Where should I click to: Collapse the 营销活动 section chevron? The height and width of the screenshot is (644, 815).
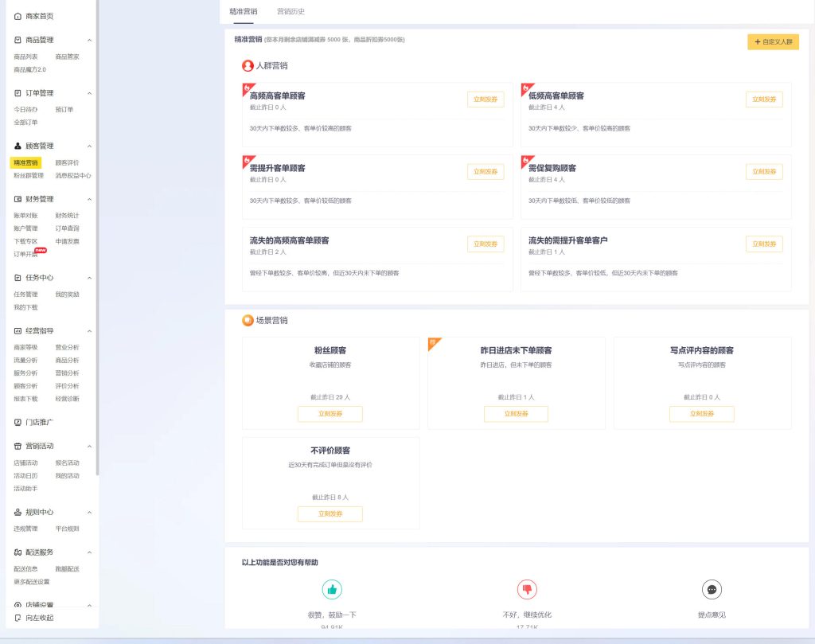click(x=89, y=446)
